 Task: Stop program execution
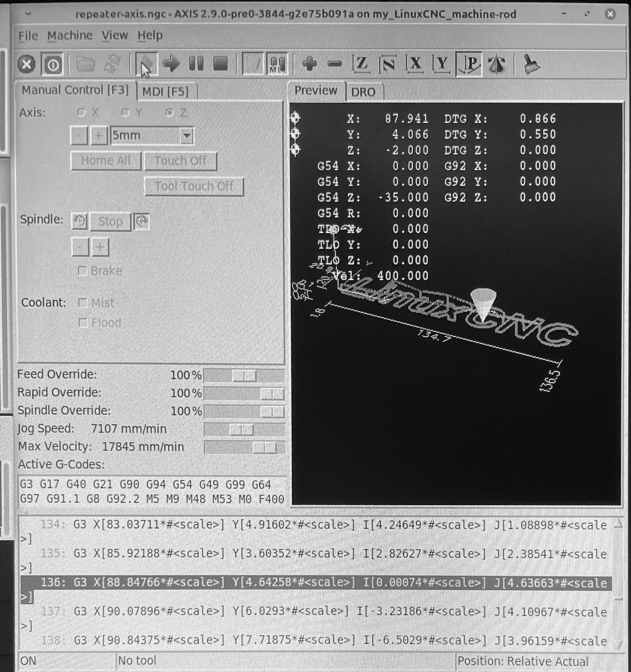(221, 63)
